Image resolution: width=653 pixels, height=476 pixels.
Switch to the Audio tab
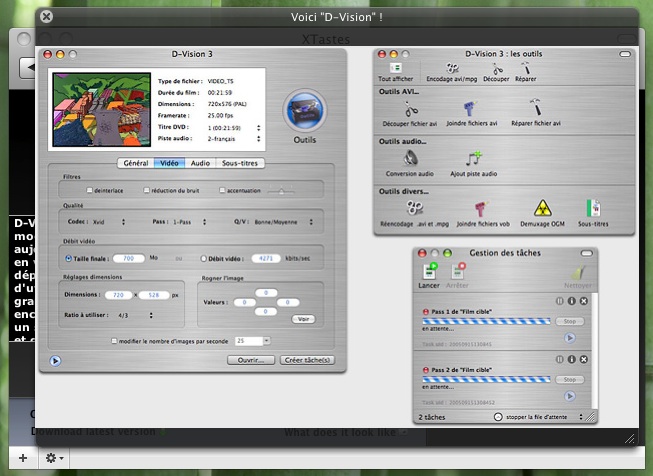click(200, 163)
